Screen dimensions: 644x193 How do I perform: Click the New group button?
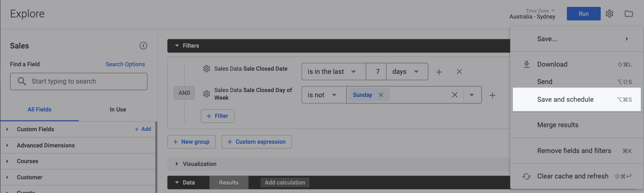pyautogui.click(x=191, y=142)
